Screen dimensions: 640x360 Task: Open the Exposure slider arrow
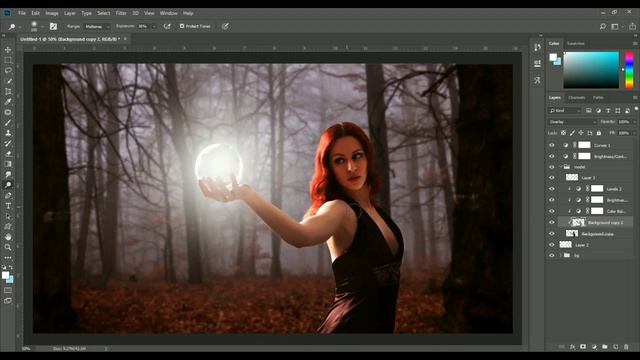point(154,27)
